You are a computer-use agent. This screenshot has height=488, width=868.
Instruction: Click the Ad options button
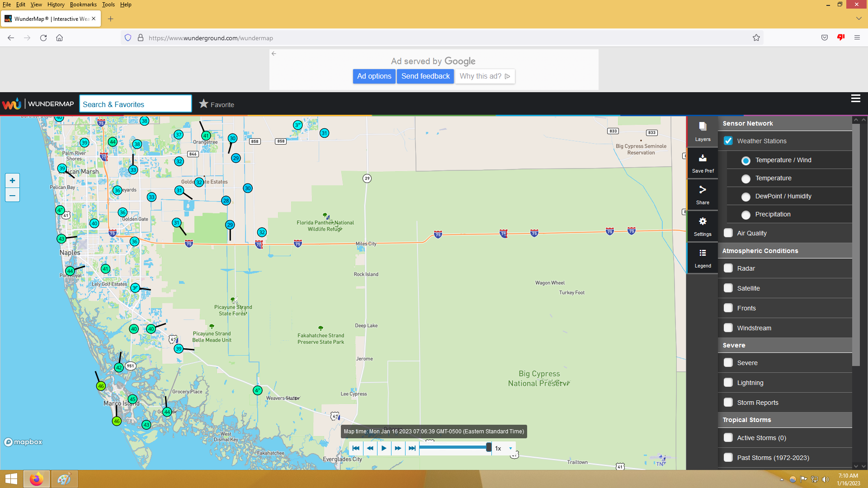(x=374, y=76)
